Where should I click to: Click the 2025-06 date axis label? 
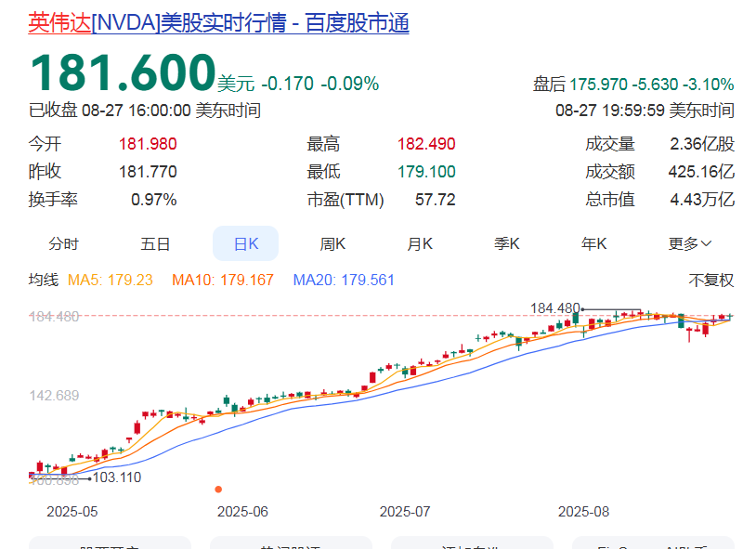[242, 511]
